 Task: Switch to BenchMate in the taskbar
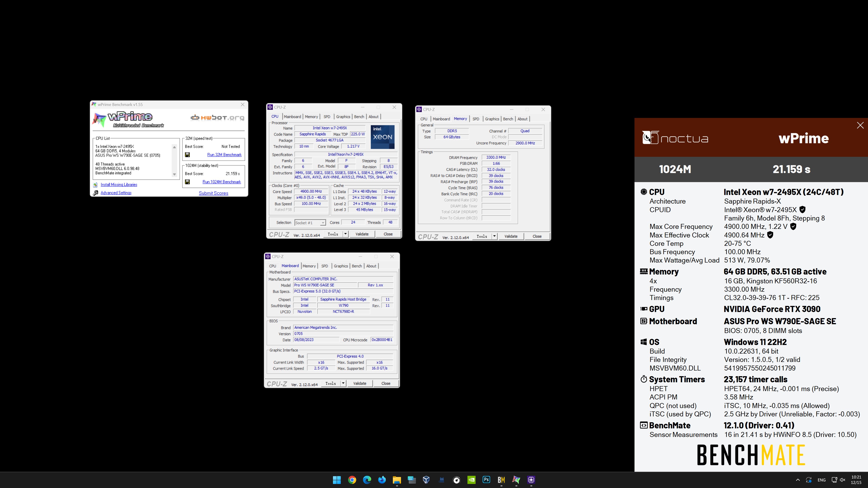click(501, 480)
